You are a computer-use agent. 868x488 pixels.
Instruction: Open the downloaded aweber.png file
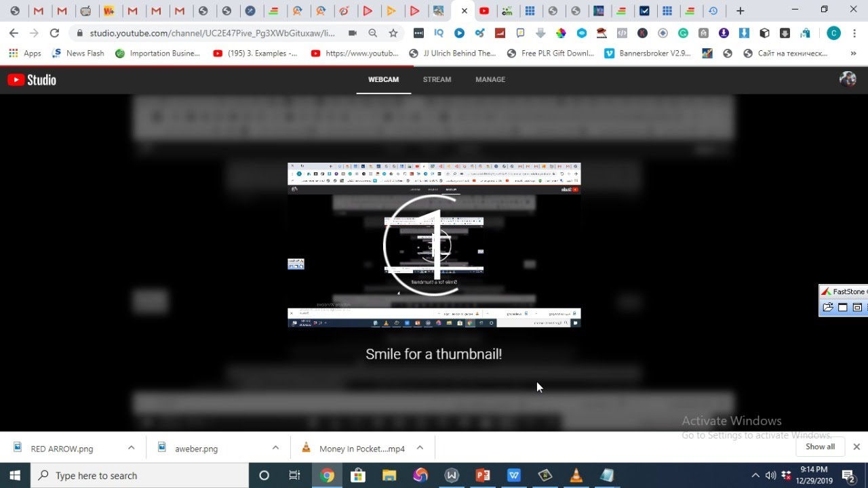[197, 448]
